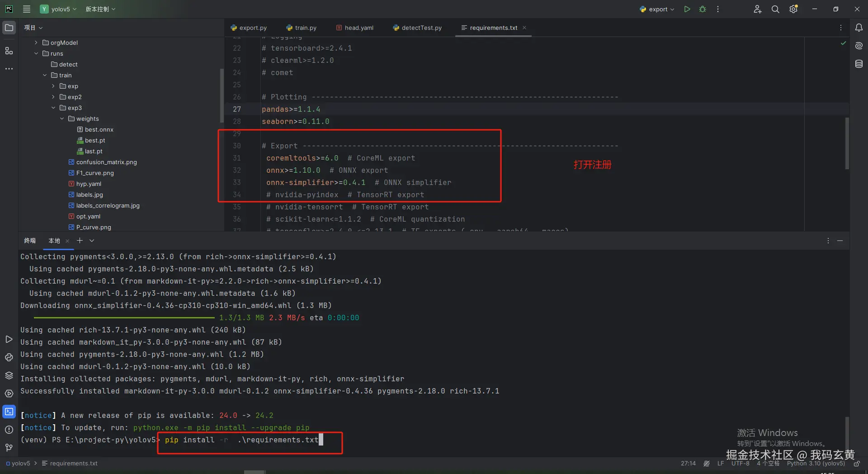The image size is (868, 474).
Task: Open the Run tool window
Action: pos(9,339)
